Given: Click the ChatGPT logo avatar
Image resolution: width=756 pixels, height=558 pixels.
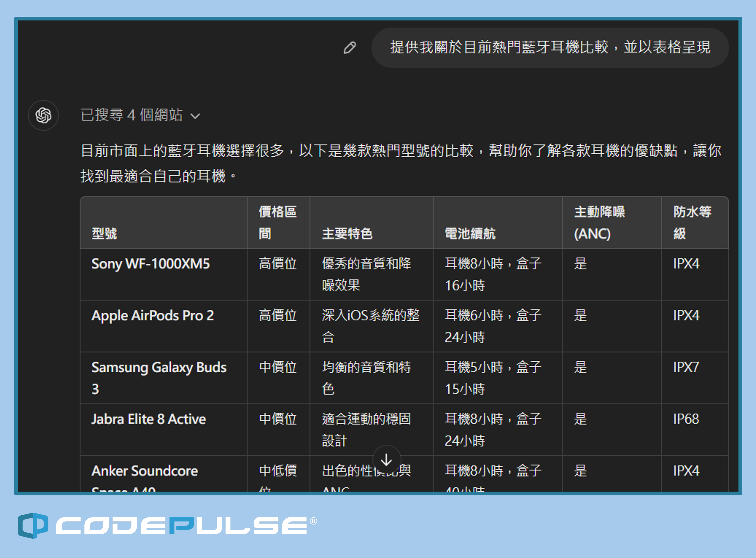Looking at the screenshot, I should click(x=43, y=115).
